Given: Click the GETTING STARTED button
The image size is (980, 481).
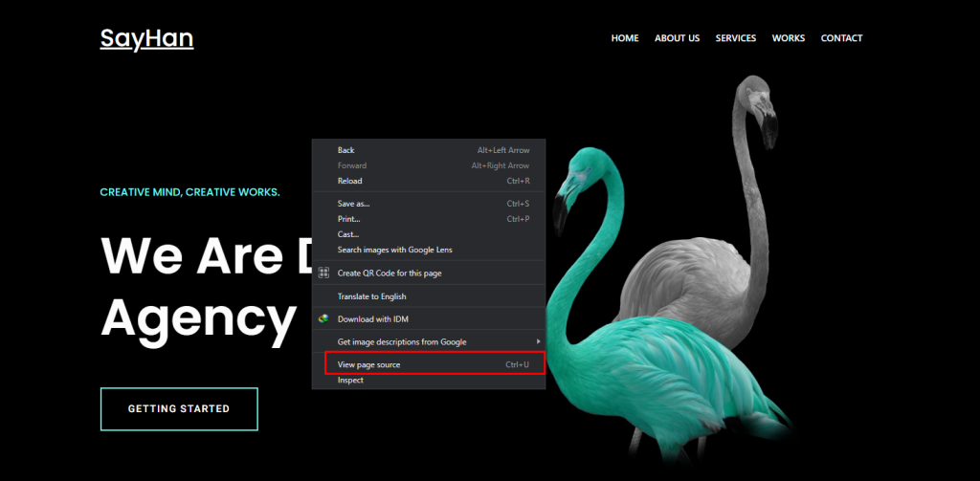Looking at the screenshot, I should [x=179, y=409].
